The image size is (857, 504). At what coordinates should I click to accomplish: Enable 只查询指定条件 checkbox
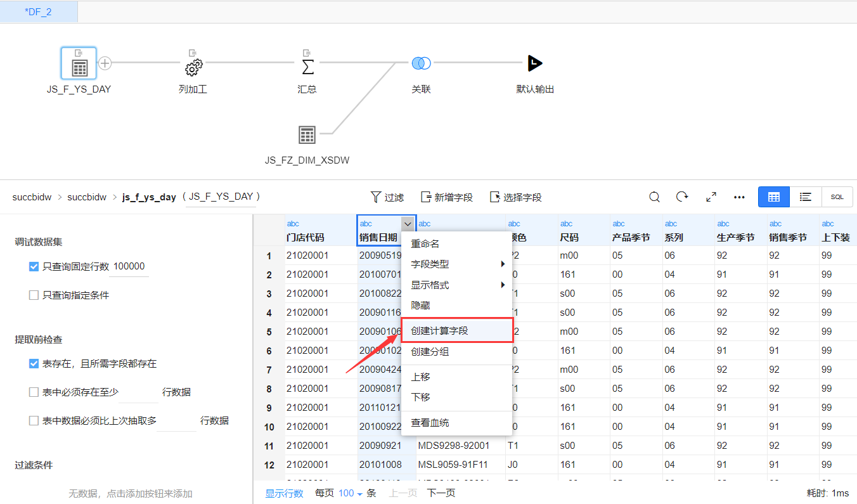click(x=34, y=295)
